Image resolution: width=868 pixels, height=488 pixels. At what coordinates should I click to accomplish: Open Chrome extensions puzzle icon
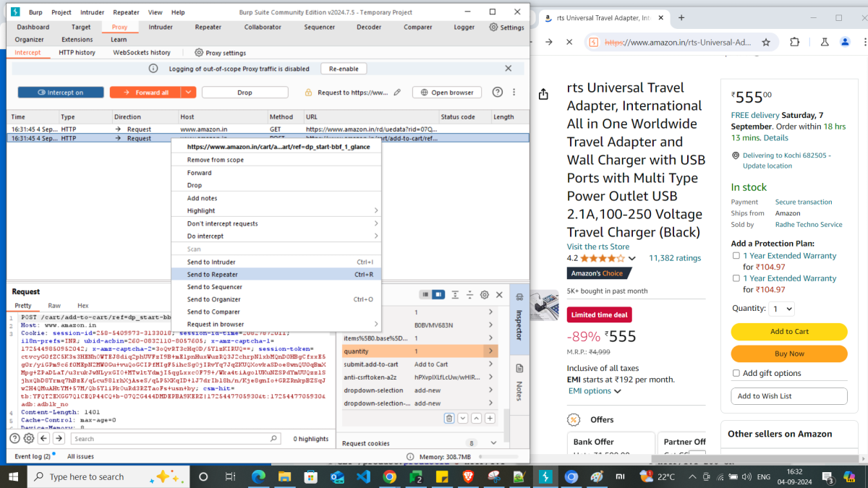pos(795,43)
